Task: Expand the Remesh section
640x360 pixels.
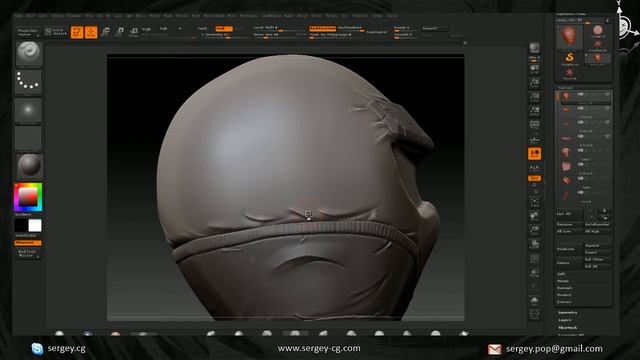Action: 564,288
